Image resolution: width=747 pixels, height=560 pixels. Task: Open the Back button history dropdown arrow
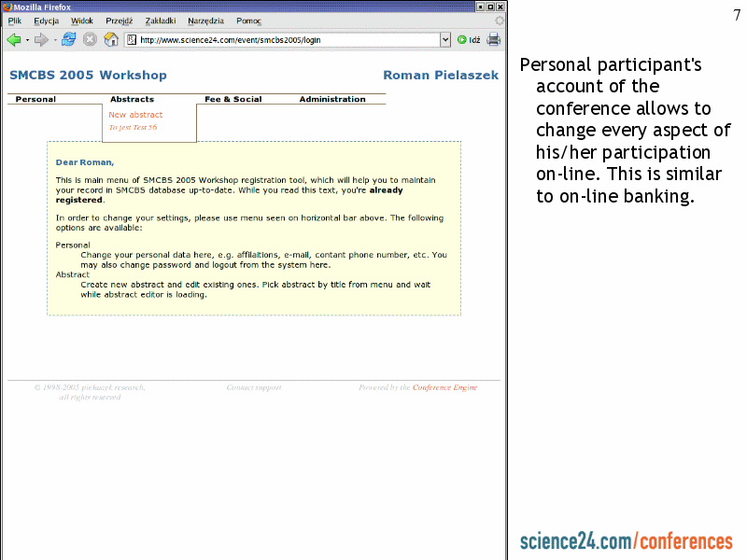(x=27, y=40)
